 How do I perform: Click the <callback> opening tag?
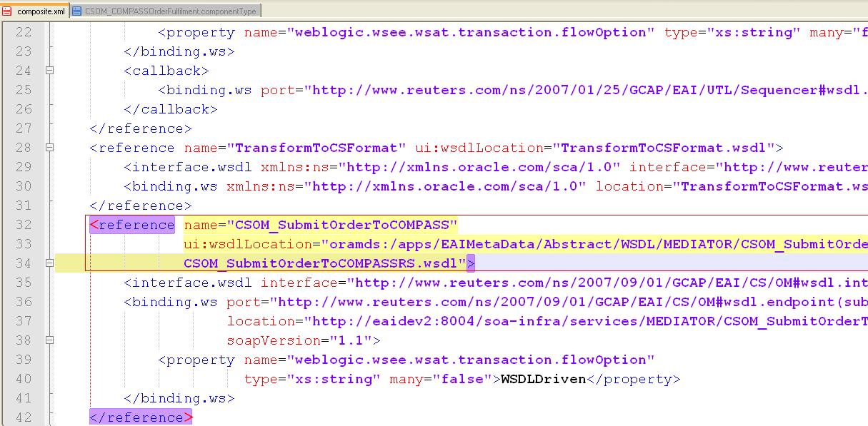166,71
